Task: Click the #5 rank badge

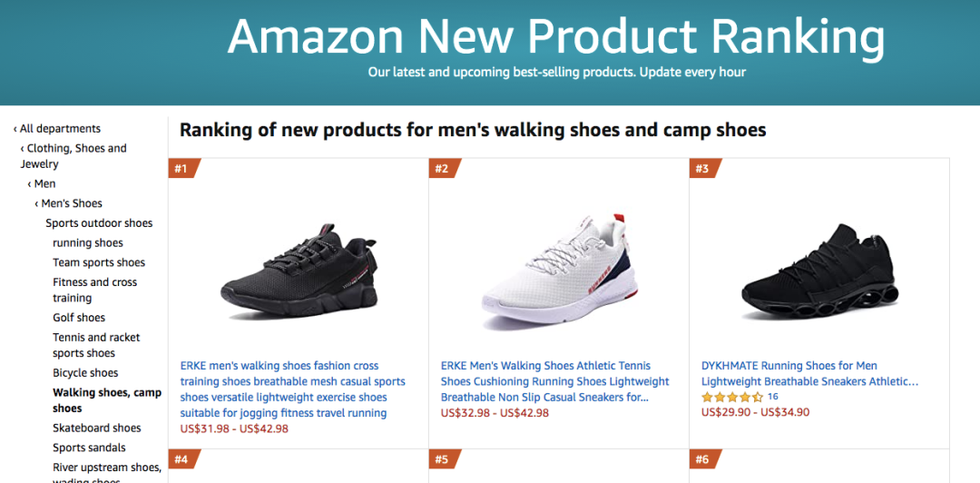Action: (x=443, y=459)
